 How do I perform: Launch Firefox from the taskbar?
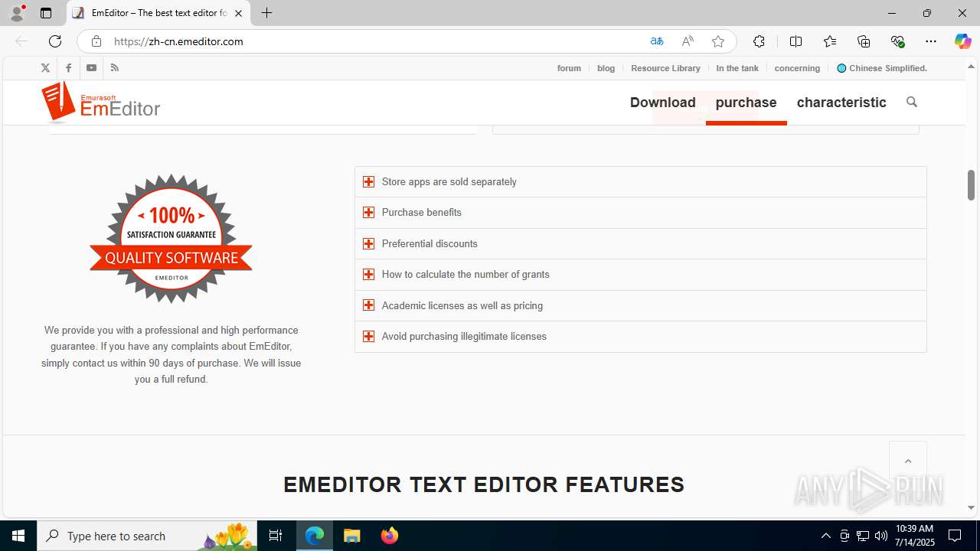[x=390, y=536]
